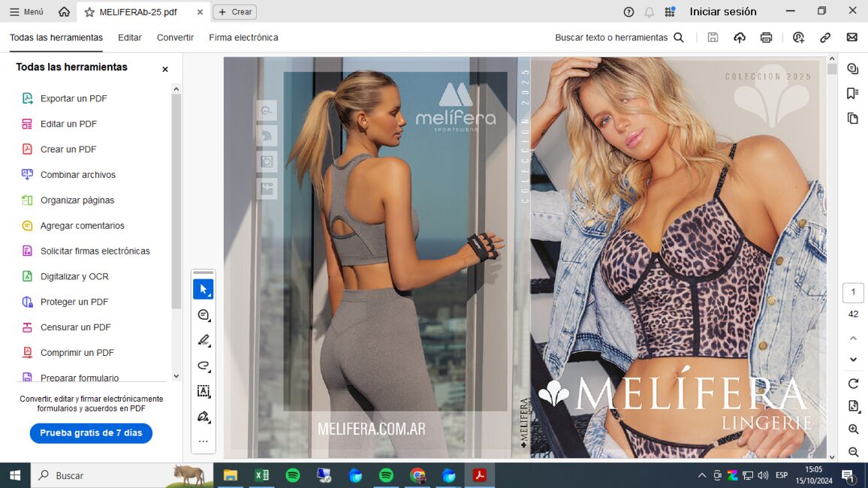Screen dimensions: 868x488
Task: Click Prueba gratis de 7 días button
Action: [91, 433]
